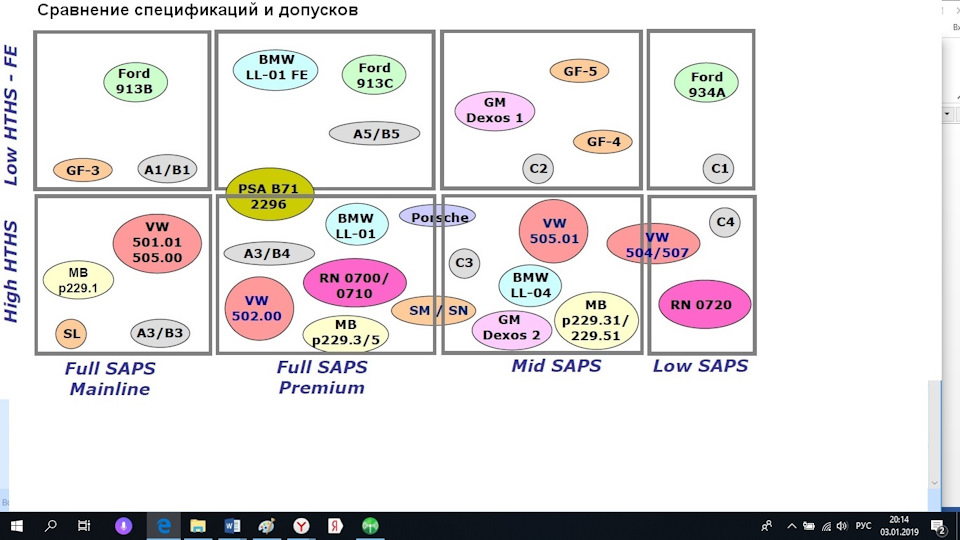Open Task View on the taskbar

pyautogui.click(x=85, y=525)
